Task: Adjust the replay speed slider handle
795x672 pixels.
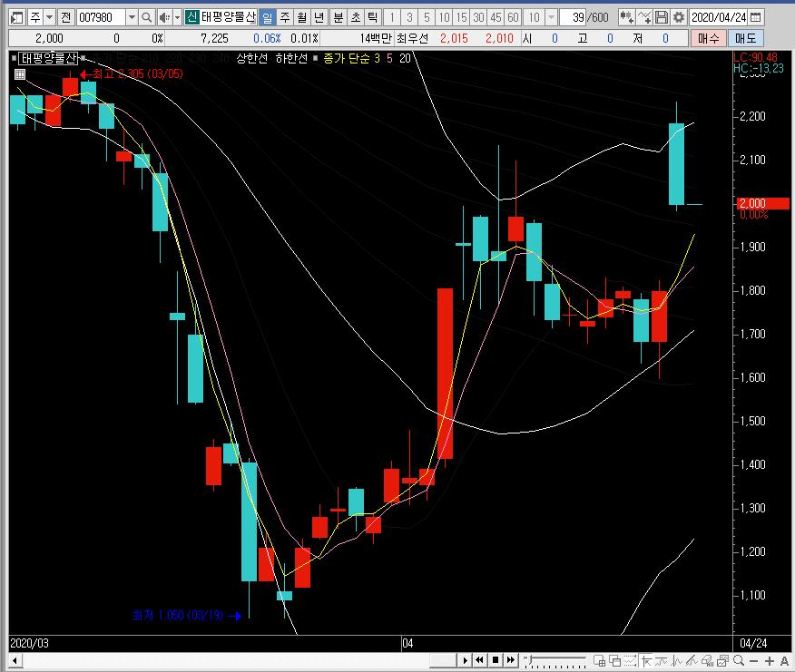Action: pos(531,658)
